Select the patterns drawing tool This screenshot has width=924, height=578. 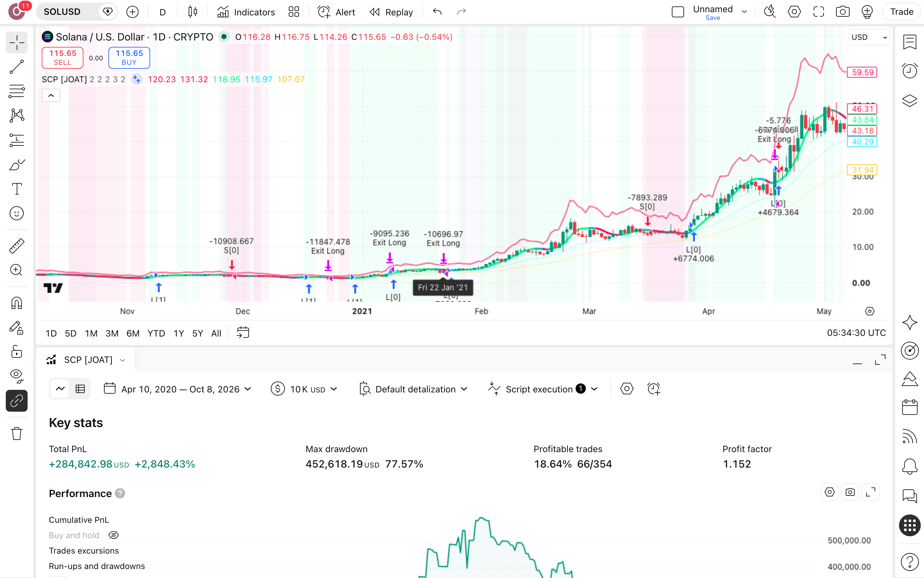tap(17, 116)
